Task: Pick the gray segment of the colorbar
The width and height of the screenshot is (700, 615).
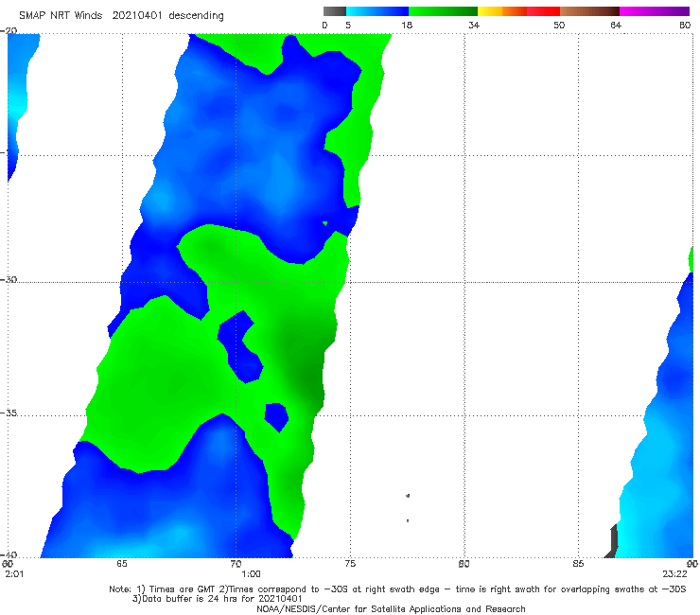Action: [x=335, y=11]
